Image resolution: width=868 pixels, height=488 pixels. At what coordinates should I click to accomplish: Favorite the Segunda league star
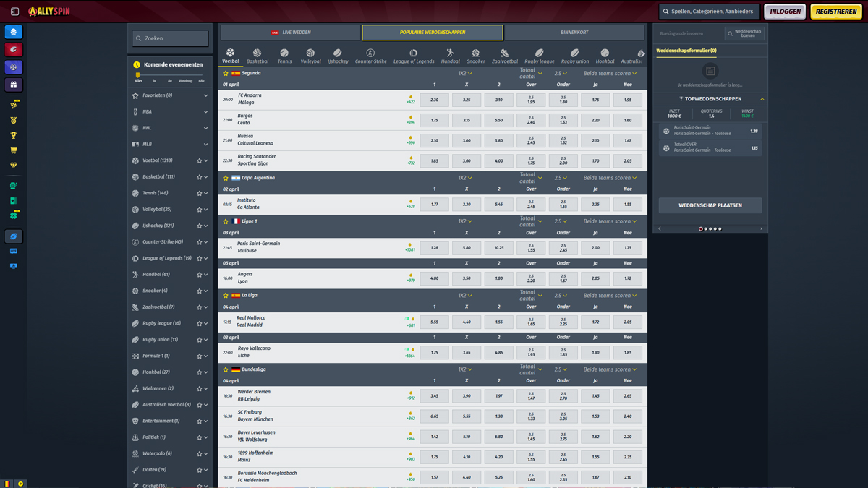coord(226,73)
